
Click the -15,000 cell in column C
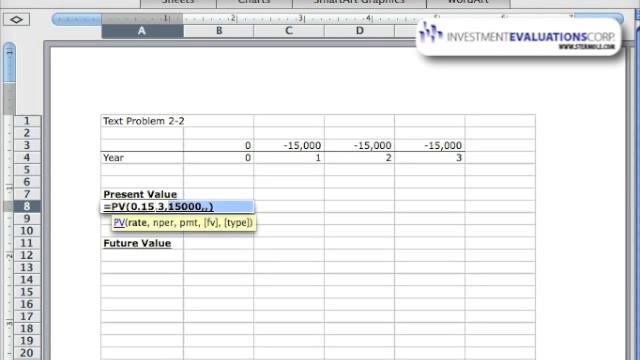289,145
